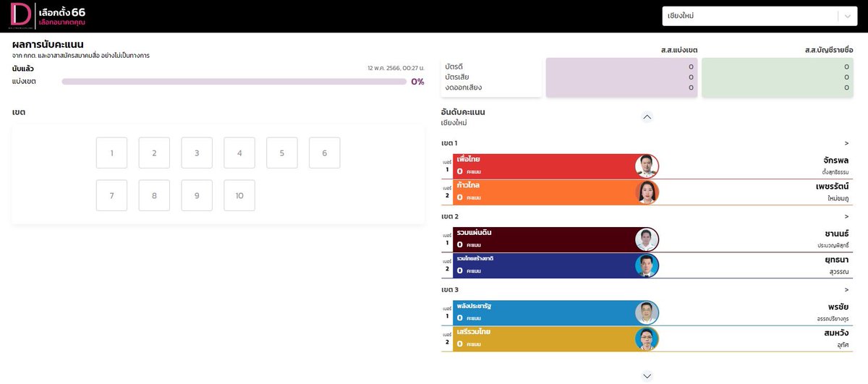Screen dimensions: 868x384
Task: Click candidate photo of จักรพล
Action: 647,166
